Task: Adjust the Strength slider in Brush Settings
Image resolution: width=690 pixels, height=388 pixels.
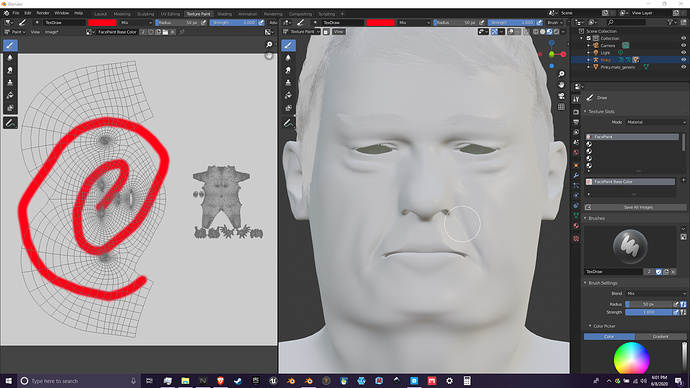Action: point(649,312)
